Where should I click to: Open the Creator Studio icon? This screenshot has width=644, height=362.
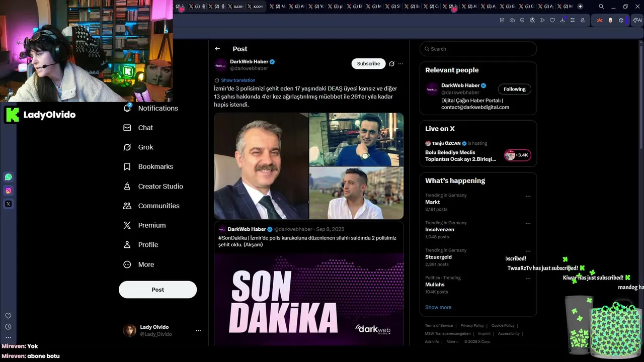(x=127, y=186)
